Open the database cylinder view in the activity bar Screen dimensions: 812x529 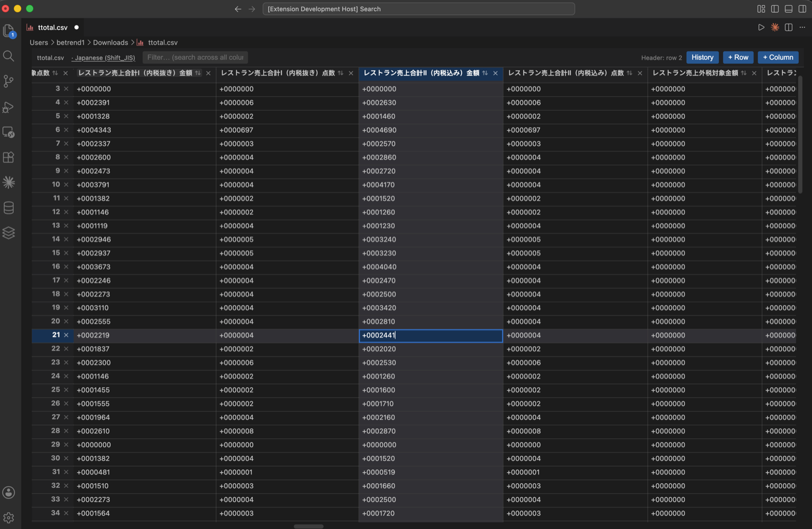[x=9, y=208]
